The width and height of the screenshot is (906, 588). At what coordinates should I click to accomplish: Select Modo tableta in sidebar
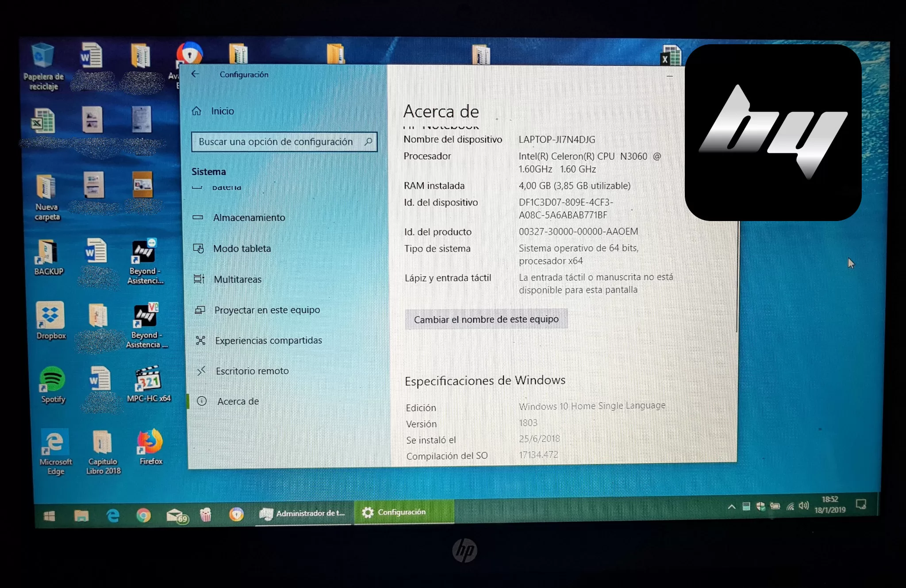pyautogui.click(x=242, y=248)
